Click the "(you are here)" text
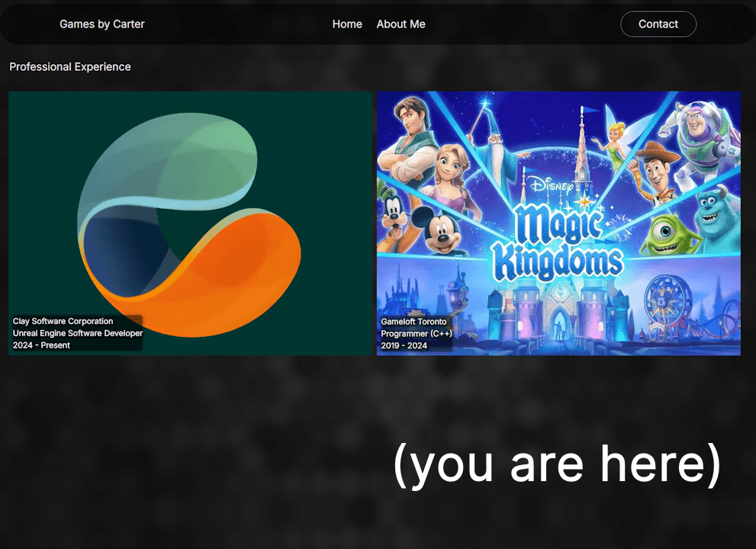 click(557, 464)
